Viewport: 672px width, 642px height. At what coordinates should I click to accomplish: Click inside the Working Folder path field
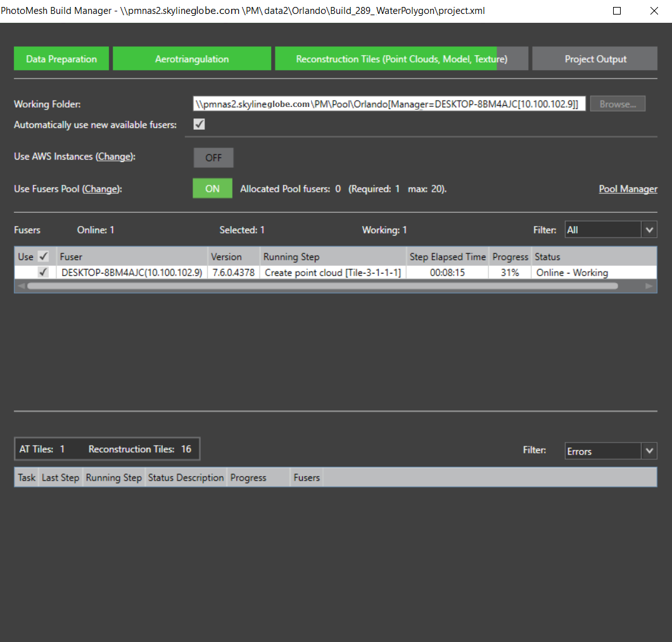pos(389,104)
